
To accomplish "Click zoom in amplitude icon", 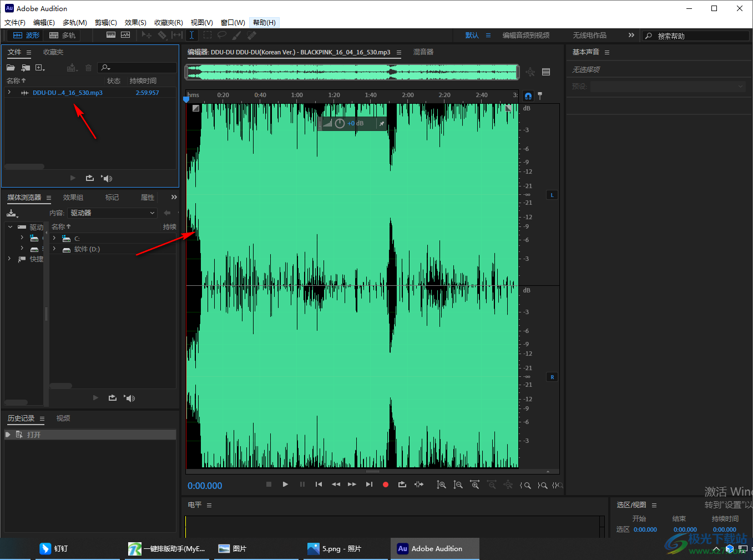I will click(441, 485).
